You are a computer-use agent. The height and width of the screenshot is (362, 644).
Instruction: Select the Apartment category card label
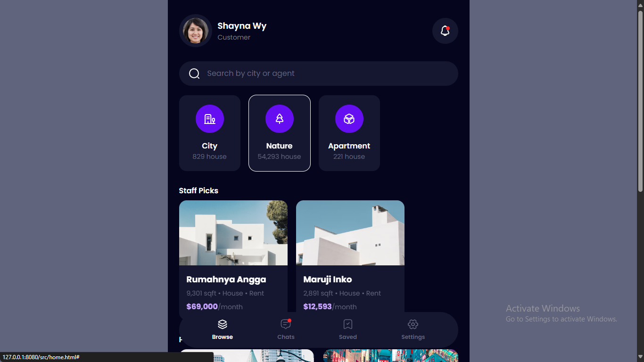click(349, 146)
